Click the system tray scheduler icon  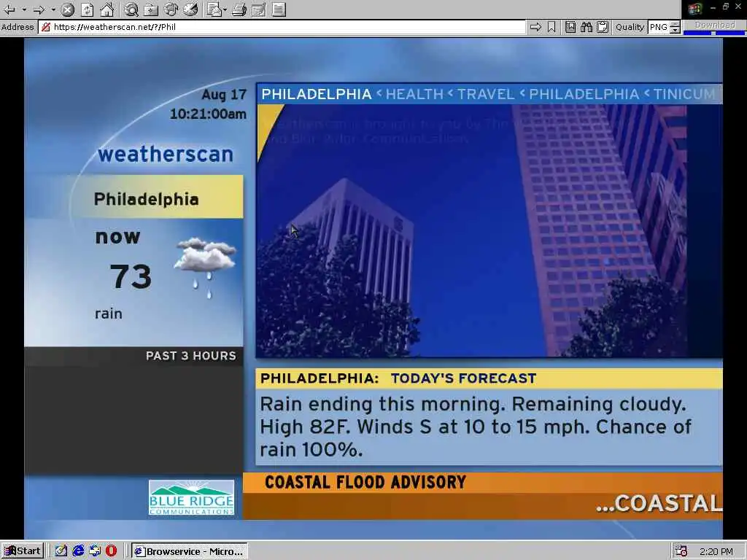point(681,551)
